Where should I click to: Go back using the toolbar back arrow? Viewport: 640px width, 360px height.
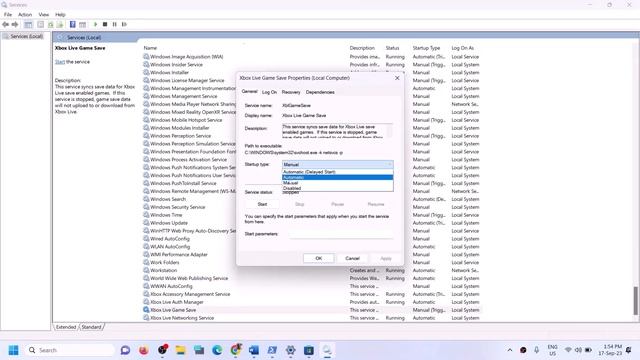pyautogui.click(x=5, y=24)
